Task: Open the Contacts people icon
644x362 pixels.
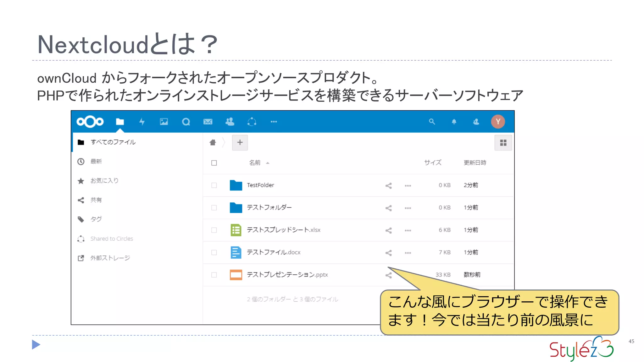Action: (x=230, y=122)
